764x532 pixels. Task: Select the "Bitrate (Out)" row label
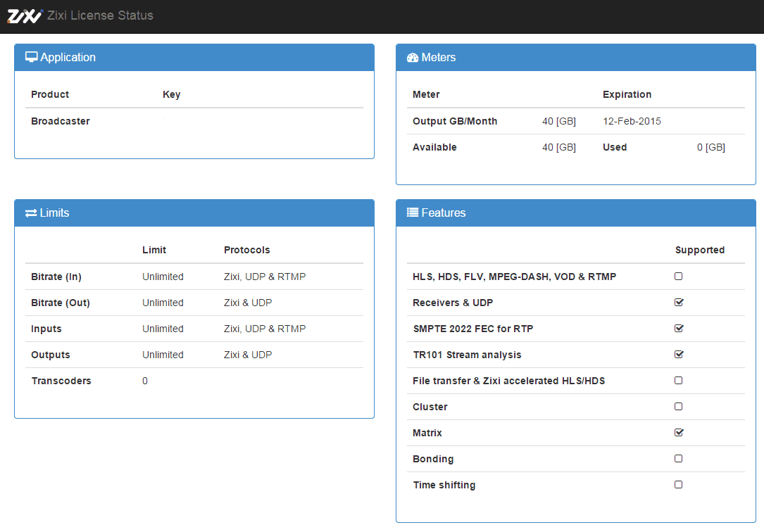[x=61, y=303]
